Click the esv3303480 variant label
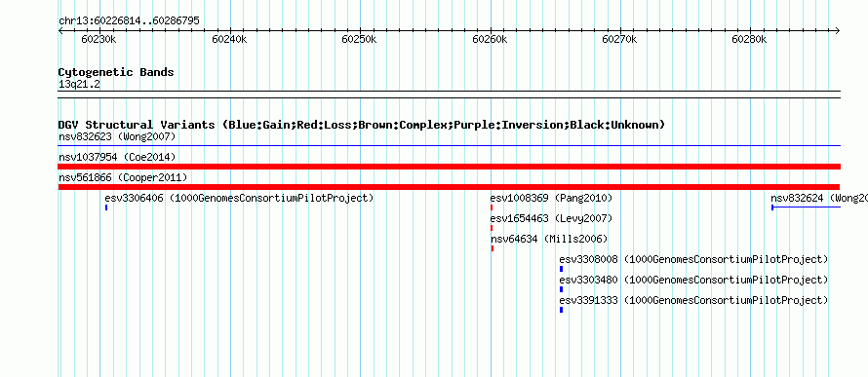The height and width of the screenshot is (377, 868). pyautogui.click(x=693, y=280)
